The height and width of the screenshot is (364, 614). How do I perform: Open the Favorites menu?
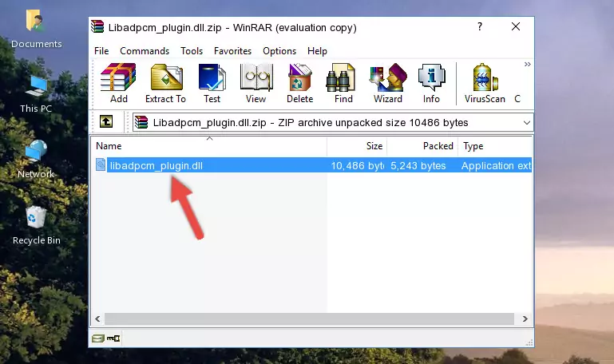[x=232, y=51]
